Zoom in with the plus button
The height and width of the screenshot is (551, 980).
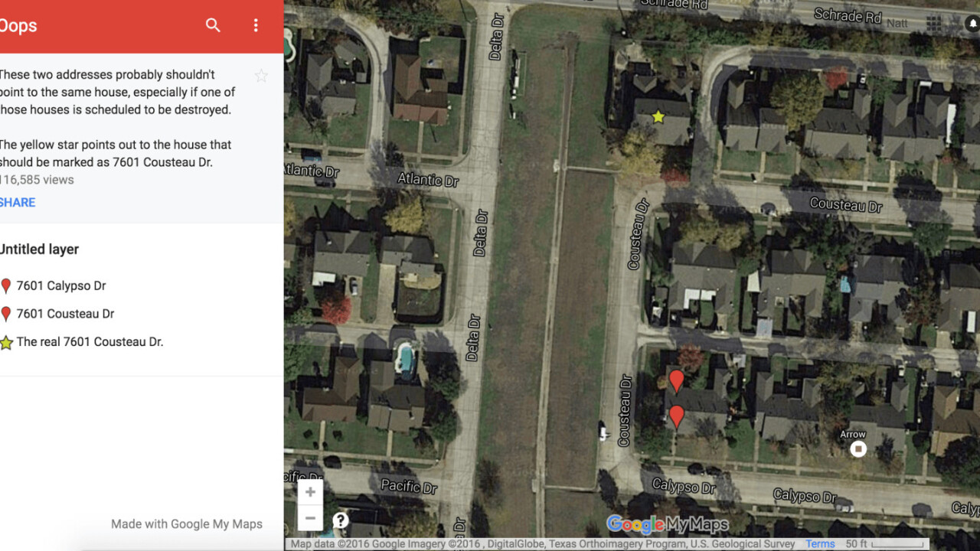click(x=310, y=492)
